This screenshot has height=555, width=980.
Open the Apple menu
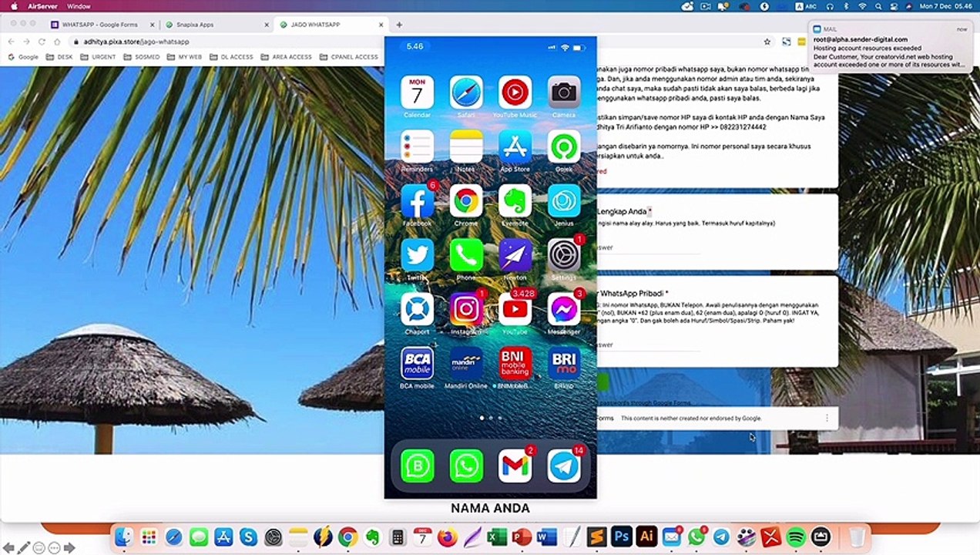[x=14, y=6]
